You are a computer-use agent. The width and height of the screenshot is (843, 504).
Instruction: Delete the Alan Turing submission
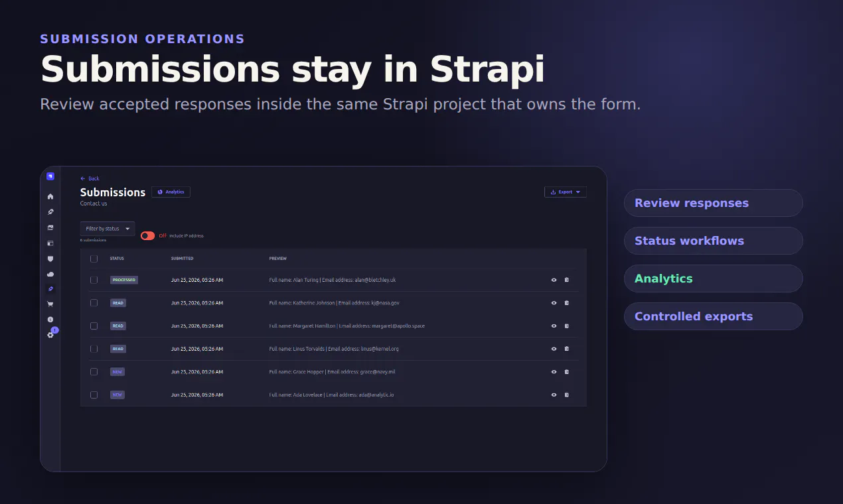point(566,280)
